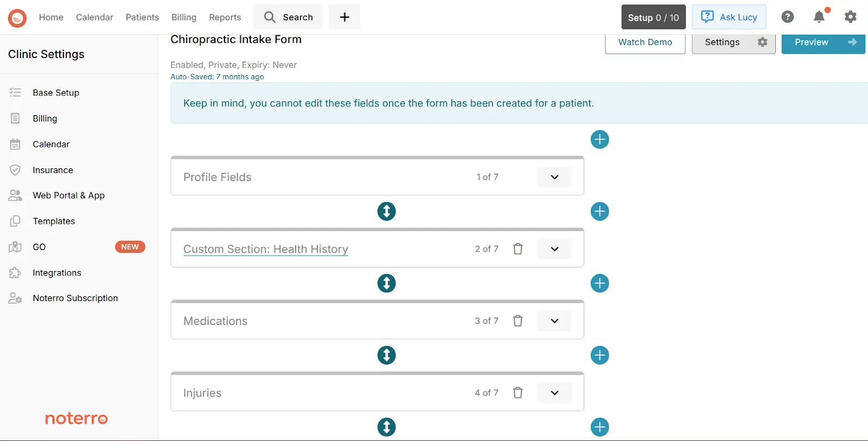Click Web Portal & App people icon
The image size is (868, 441).
pyautogui.click(x=15, y=195)
